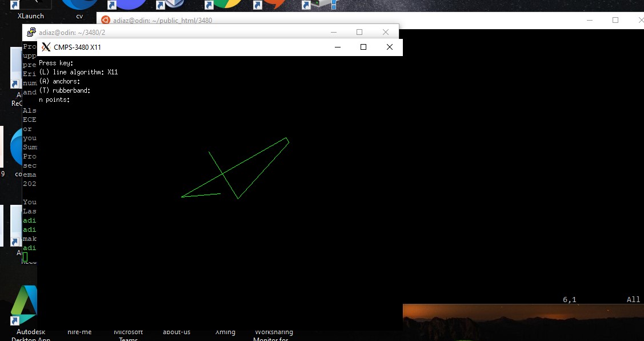Click the 'n points:' text line

[x=54, y=100]
